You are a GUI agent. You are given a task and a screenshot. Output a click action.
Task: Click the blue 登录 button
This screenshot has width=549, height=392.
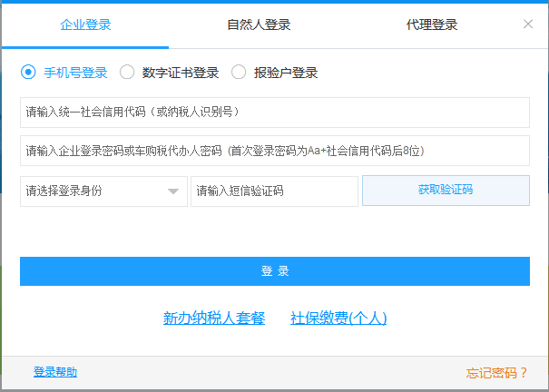click(x=275, y=271)
